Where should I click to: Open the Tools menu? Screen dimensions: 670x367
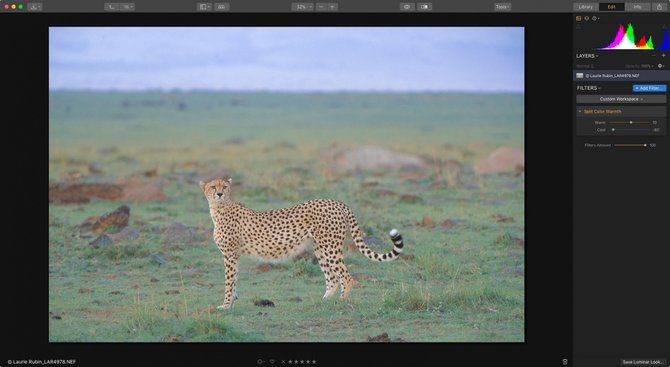click(502, 7)
